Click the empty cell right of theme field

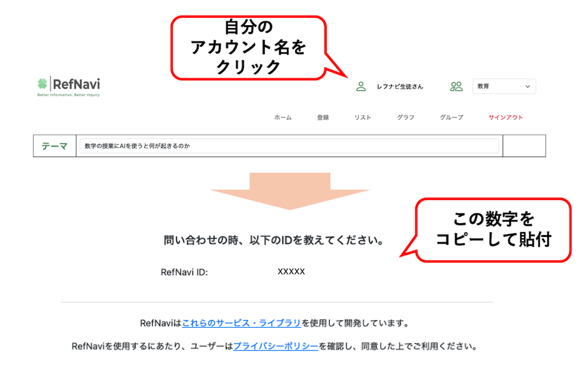click(x=524, y=146)
